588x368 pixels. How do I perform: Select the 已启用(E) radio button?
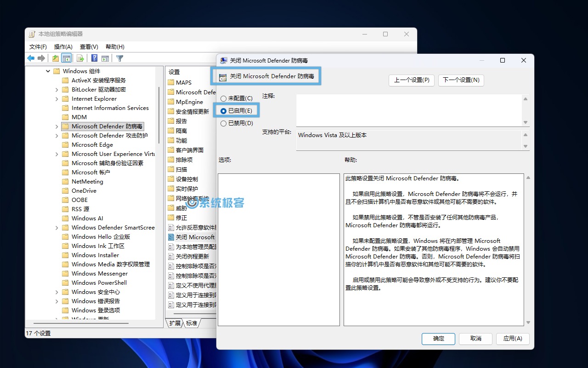[x=223, y=111]
